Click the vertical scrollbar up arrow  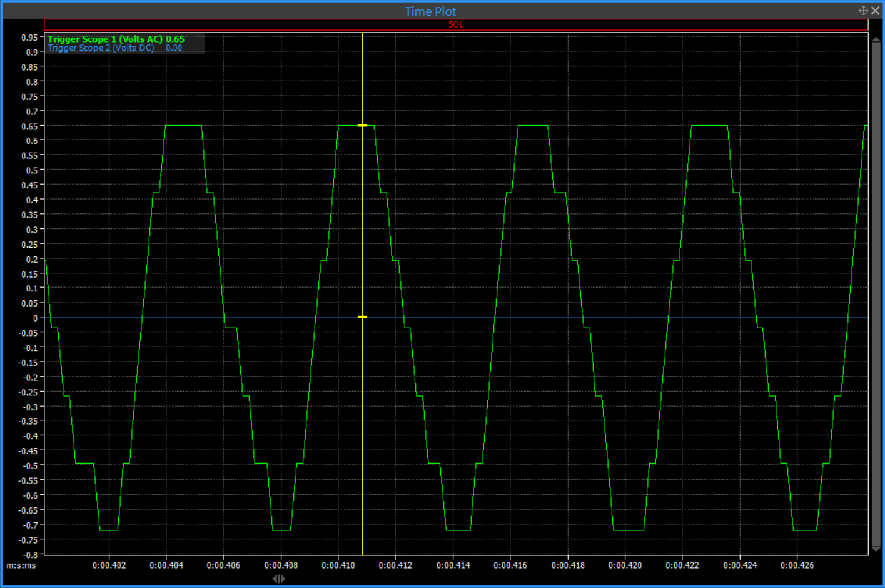coord(876,39)
